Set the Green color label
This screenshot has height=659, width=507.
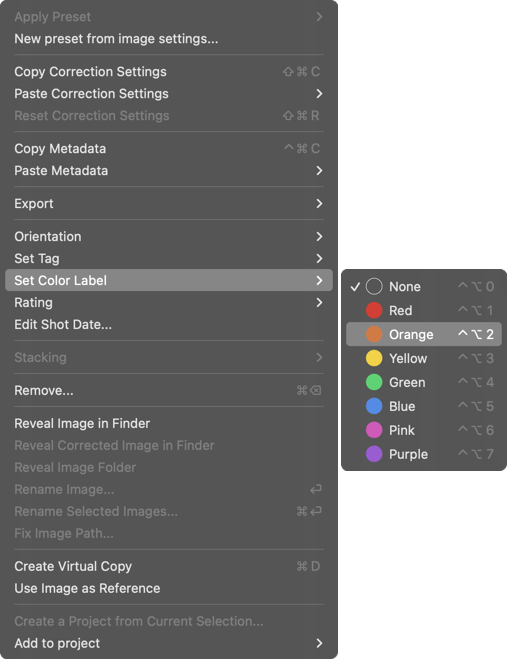click(423, 382)
